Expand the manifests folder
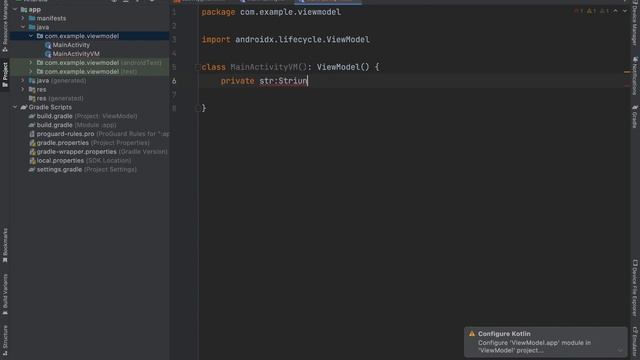 click(23, 18)
